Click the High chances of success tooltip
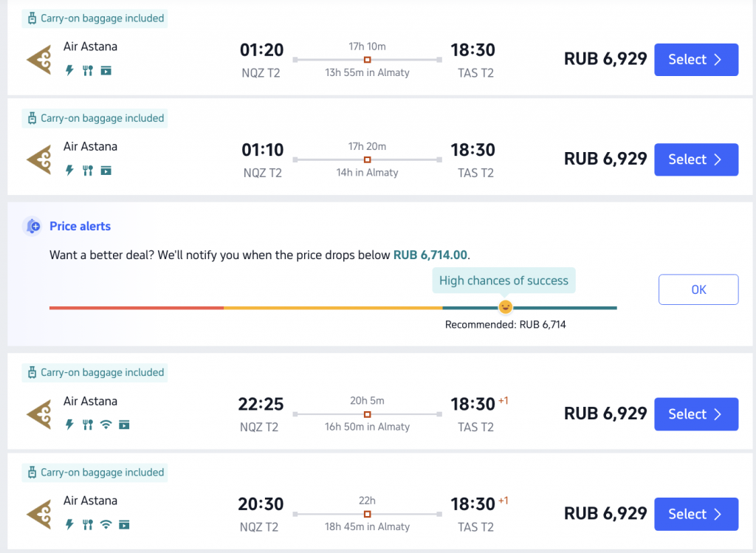 click(504, 280)
